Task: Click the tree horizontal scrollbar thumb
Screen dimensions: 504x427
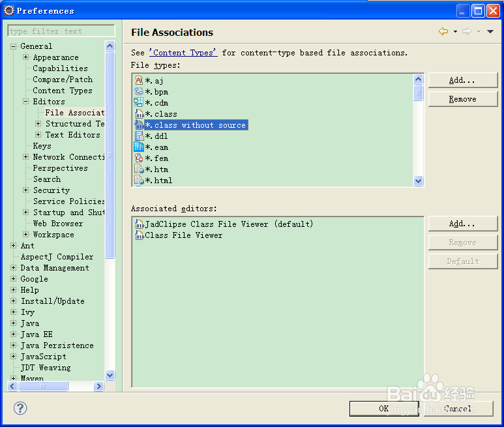Action: (43, 386)
